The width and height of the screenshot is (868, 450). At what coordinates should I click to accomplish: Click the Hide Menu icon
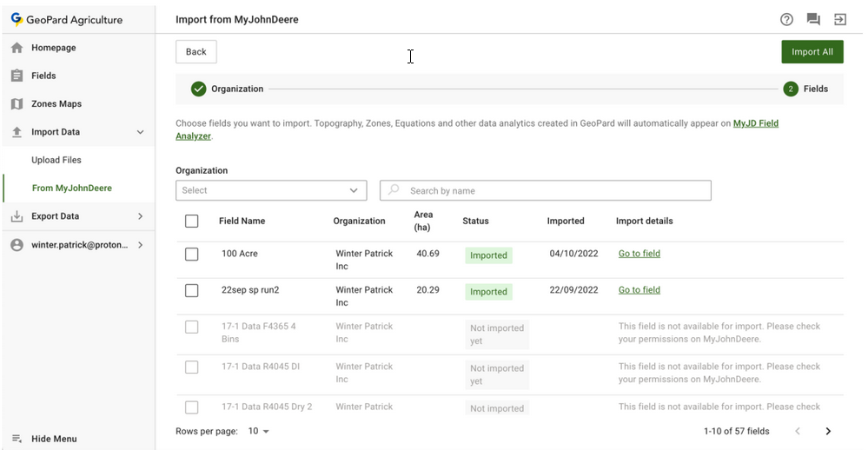point(17,439)
